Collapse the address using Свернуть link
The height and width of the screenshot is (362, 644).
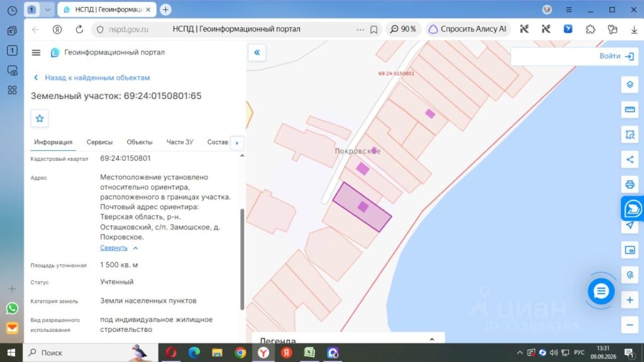[114, 248]
